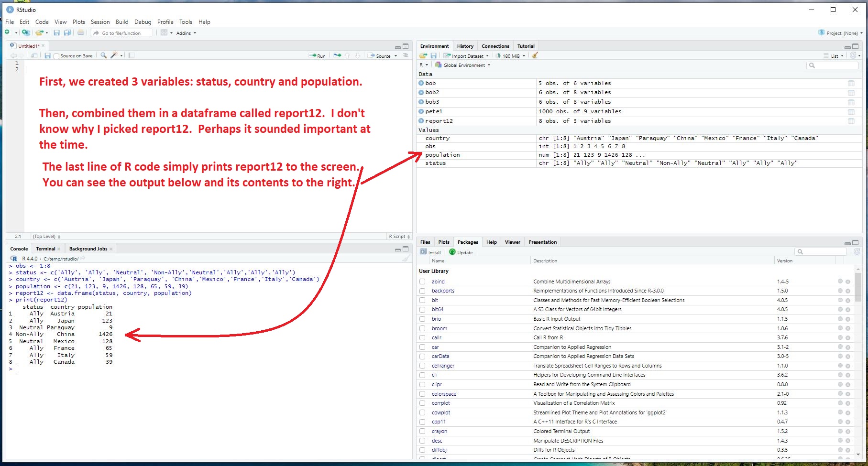The width and height of the screenshot is (868, 466).
Task: Open the report12 data frame viewer grid icon
Action: click(x=851, y=121)
